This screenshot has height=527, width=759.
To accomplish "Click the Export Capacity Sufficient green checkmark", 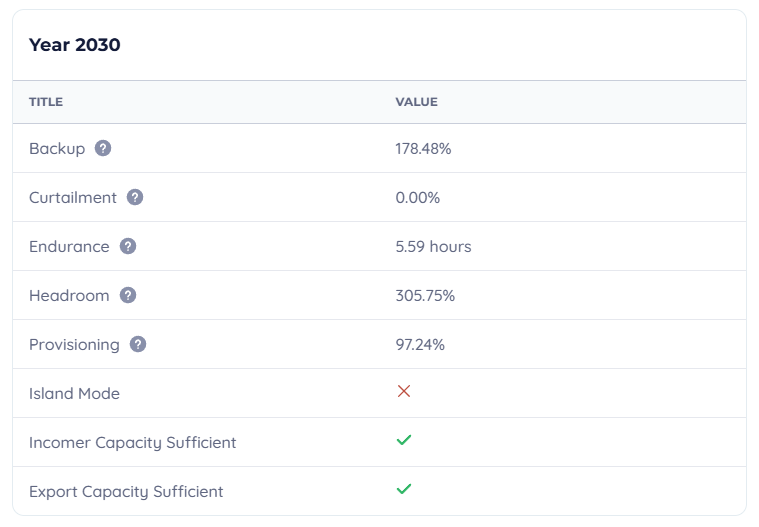I will click(404, 490).
